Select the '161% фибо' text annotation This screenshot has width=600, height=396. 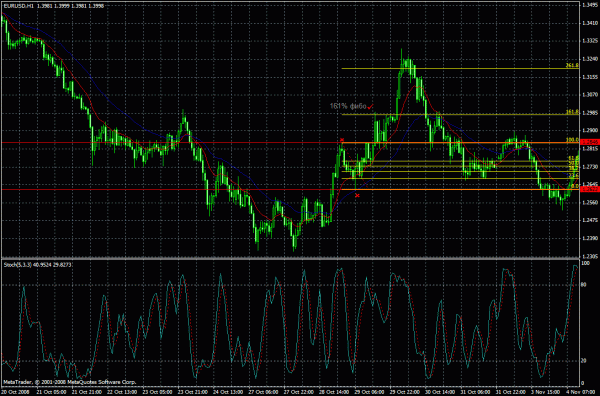pyautogui.click(x=348, y=106)
